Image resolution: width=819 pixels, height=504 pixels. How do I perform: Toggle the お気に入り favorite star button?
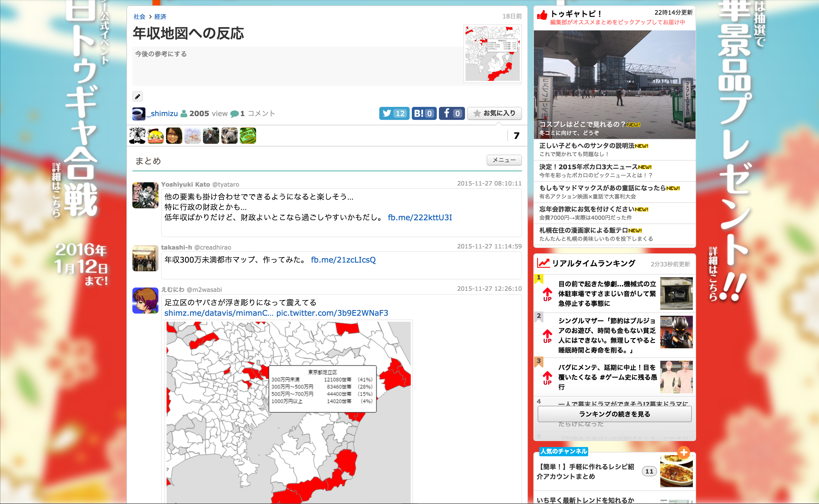[x=494, y=113]
